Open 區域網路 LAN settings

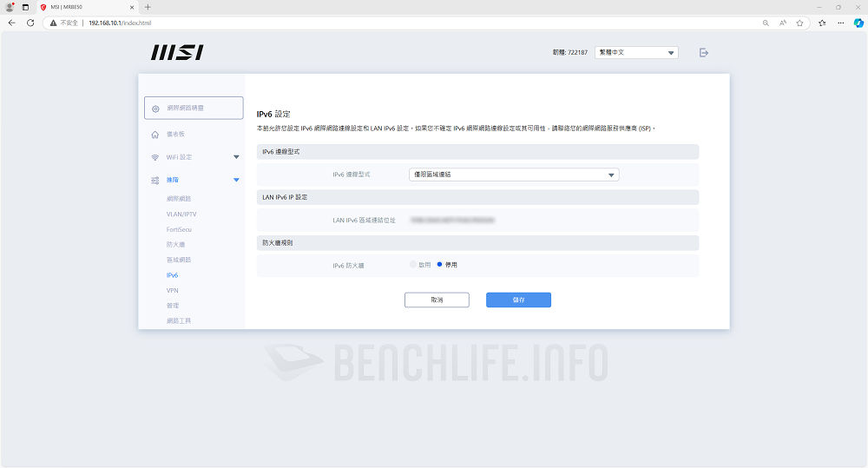tap(179, 260)
